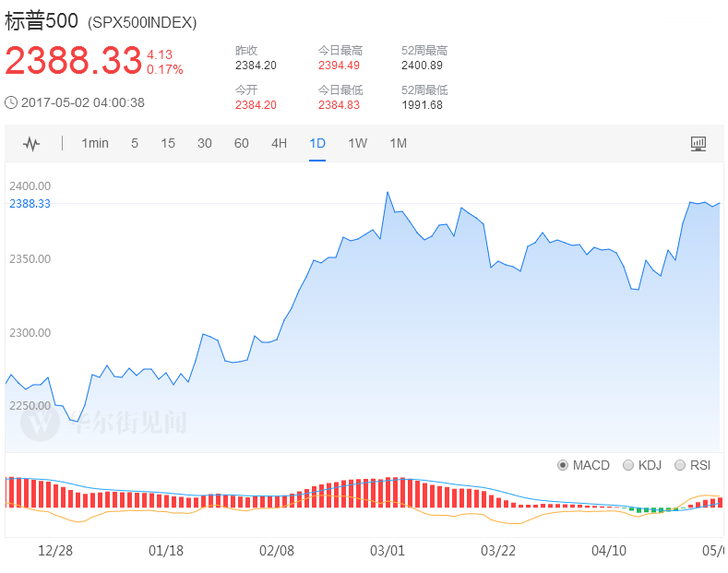Click the blue 2388.33 price label
This screenshot has width=728, height=573.
point(30,203)
